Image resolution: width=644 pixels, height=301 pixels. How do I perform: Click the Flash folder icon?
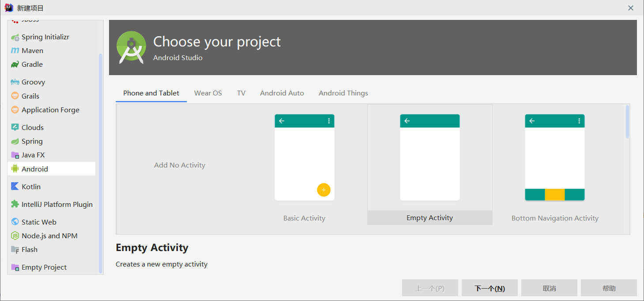coord(15,250)
